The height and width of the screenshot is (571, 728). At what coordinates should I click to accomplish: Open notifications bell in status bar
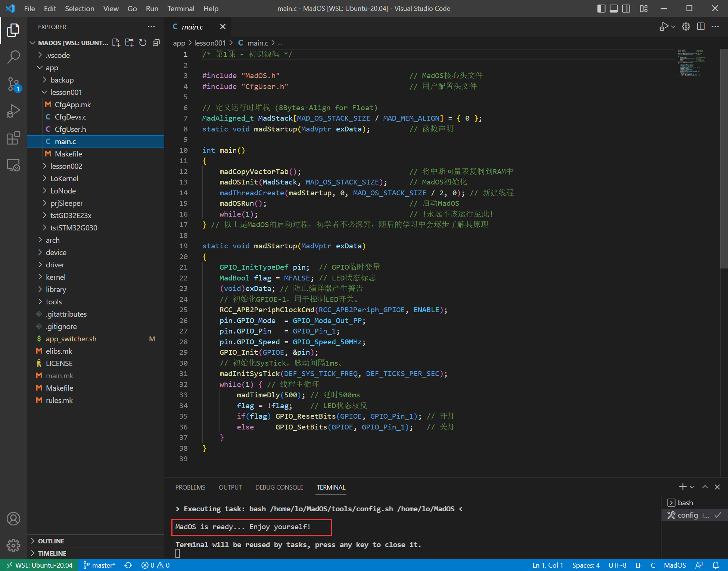pyautogui.click(x=716, y=565)
